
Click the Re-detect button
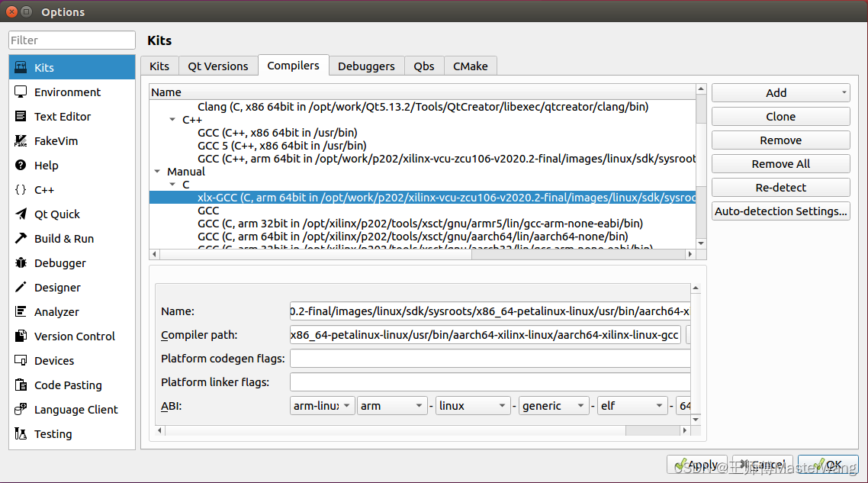pos(780,187)
